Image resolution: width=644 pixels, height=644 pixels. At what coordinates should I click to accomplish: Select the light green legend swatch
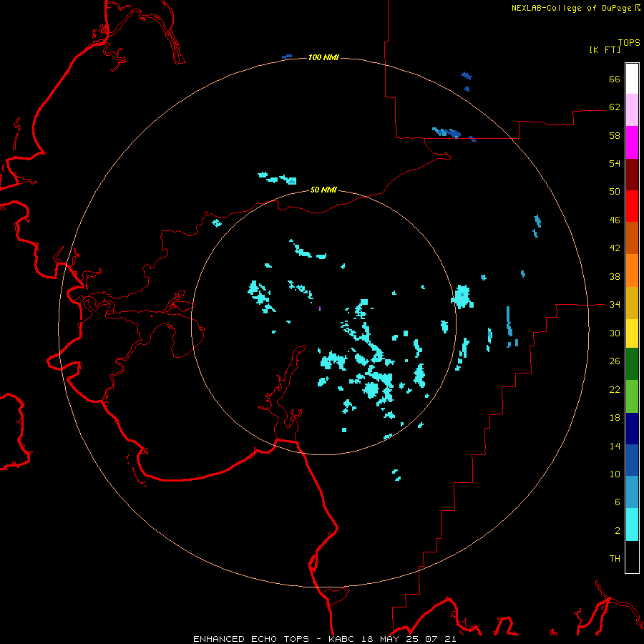(632, 396)
